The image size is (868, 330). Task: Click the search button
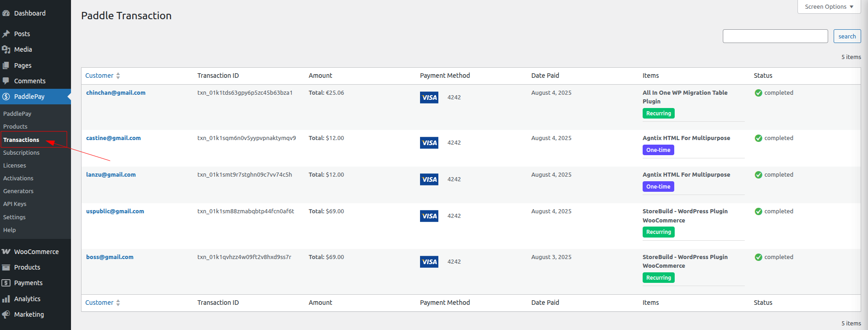pos(847,36)
